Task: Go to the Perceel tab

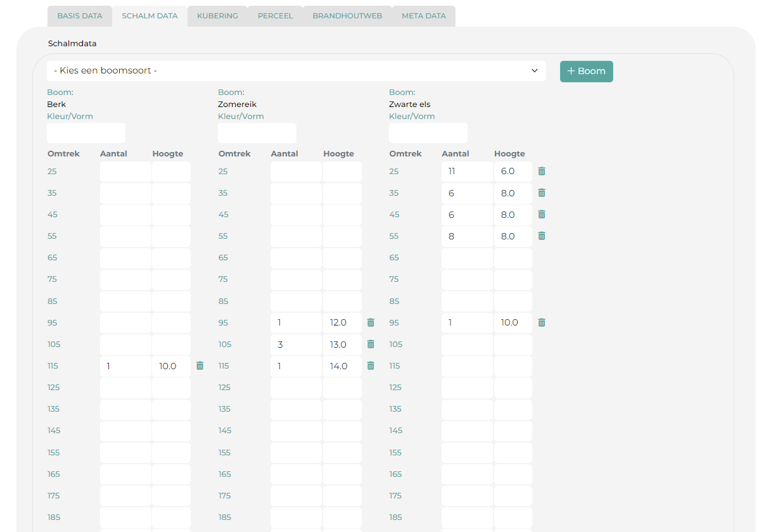Action: tap(275, 16)
